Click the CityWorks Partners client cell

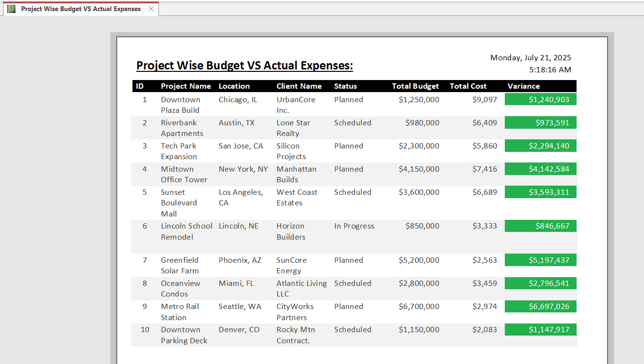click(x=295, y=312)
